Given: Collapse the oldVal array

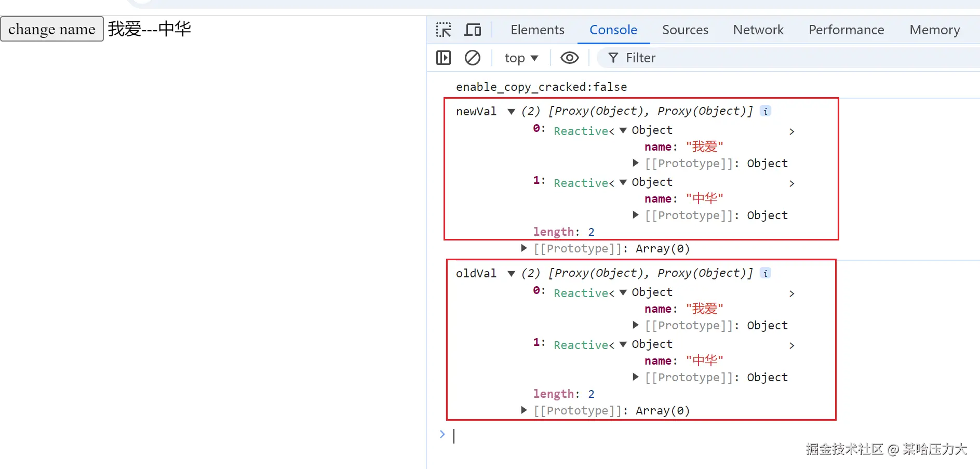Looking at the screenshot, I should coord(512,273).
